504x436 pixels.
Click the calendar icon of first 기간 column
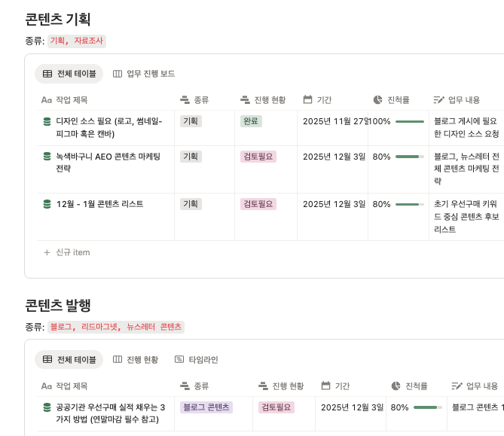click(307, 99)
